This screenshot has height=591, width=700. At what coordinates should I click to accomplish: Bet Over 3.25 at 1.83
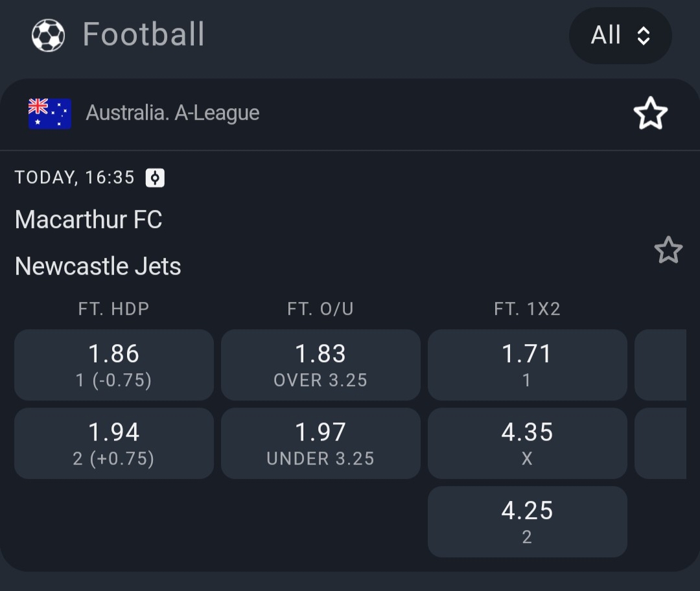coord(320,365)
